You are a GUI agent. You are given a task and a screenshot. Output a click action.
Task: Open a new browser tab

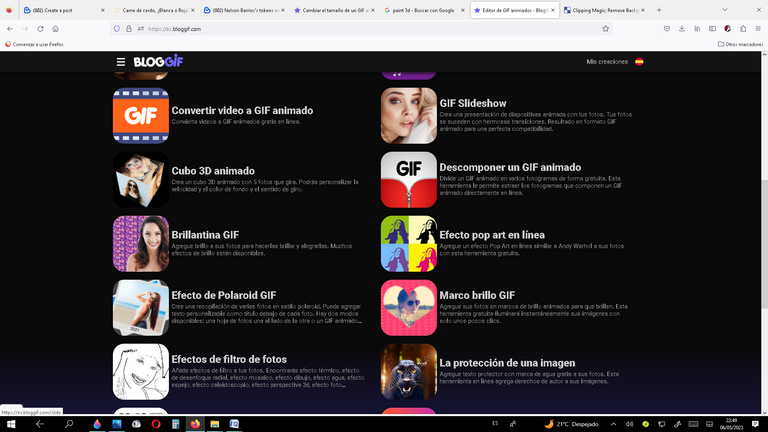pos(659,10)
